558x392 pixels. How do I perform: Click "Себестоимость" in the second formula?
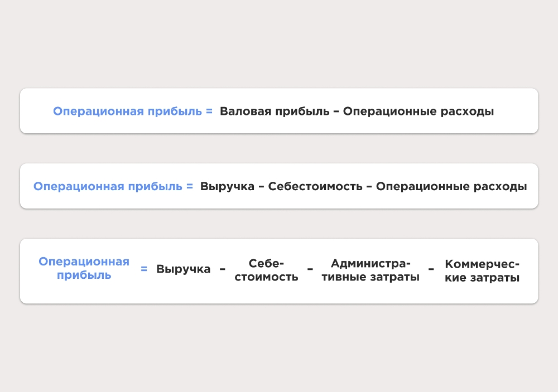click(315, 186)
